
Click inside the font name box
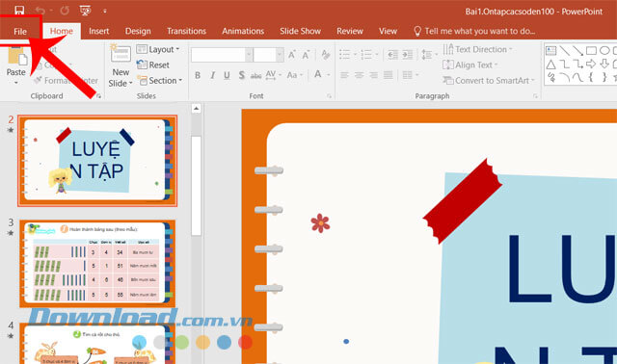(x=219, y=55)
